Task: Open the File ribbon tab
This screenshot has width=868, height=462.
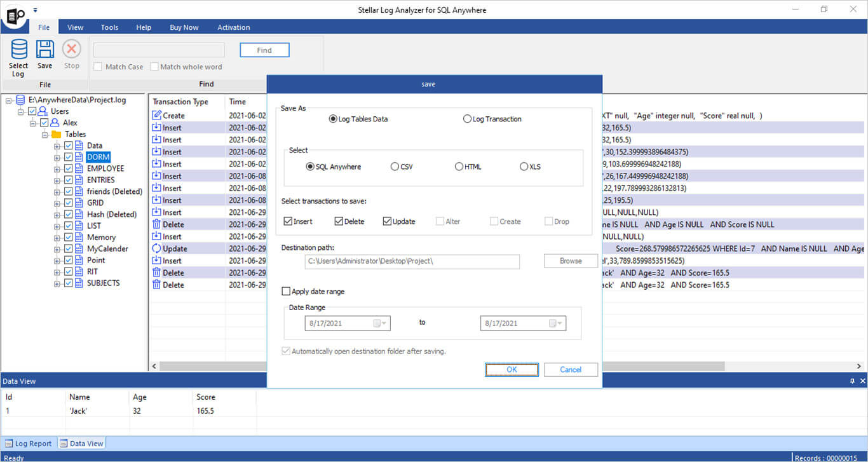Action: click(x=44, y=27)
